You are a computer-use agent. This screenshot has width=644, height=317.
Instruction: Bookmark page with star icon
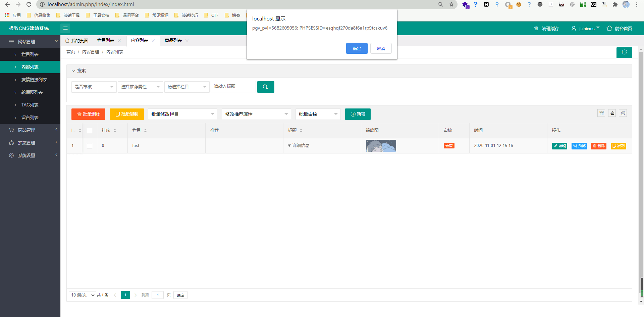pos(451,4)
